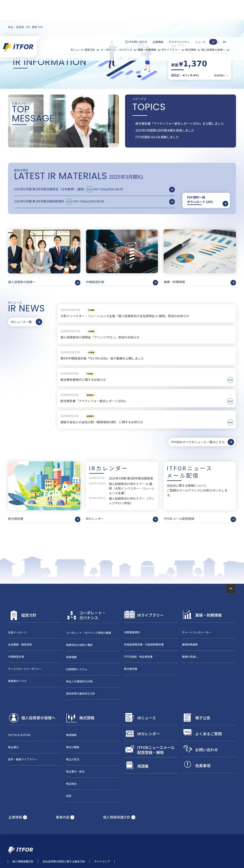Click arrow icon for 統合報告書 card
The image size is (244, 868).
78,519
